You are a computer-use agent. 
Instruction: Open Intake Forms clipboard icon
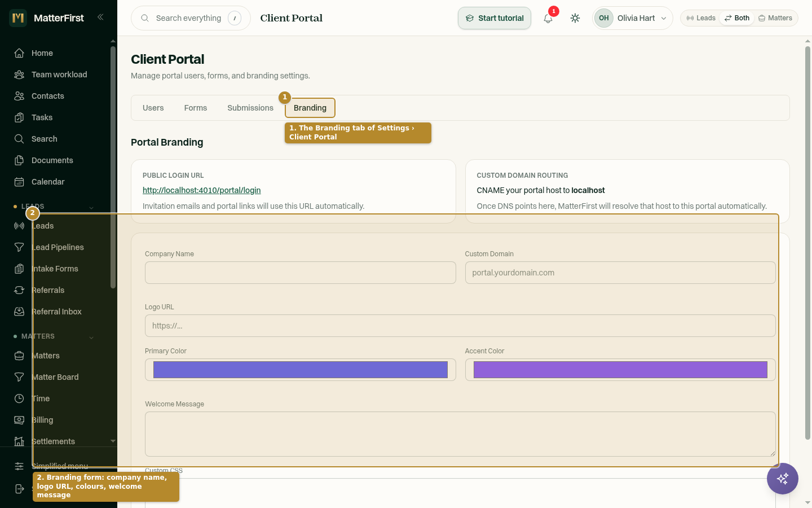(x=19, y=269)
